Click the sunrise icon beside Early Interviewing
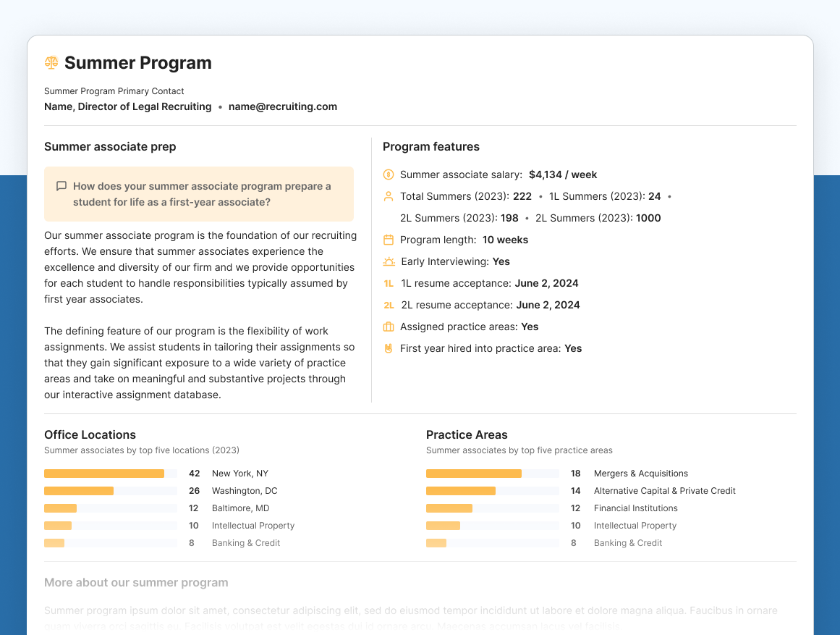Viewport: 840px width, 635px height. (389, 261)
